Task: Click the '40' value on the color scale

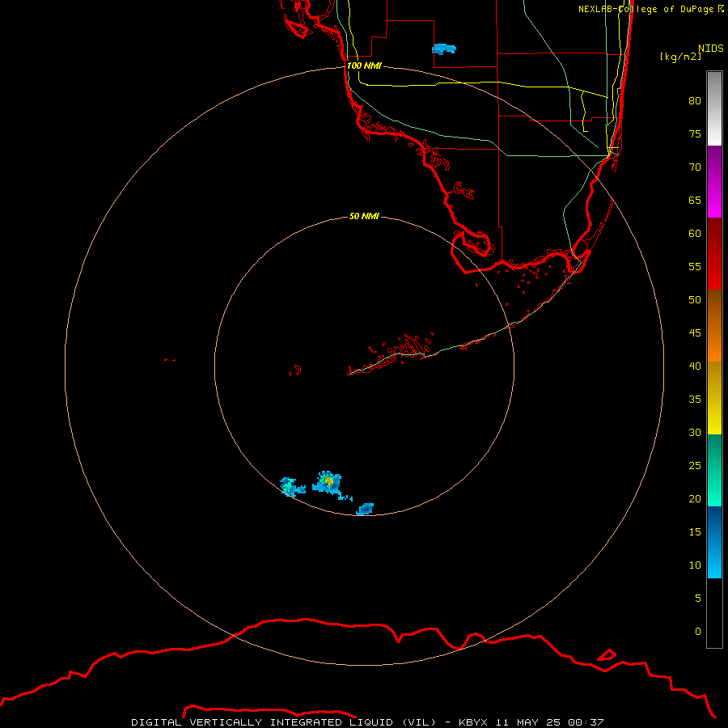Action: [x=695, y=366]
